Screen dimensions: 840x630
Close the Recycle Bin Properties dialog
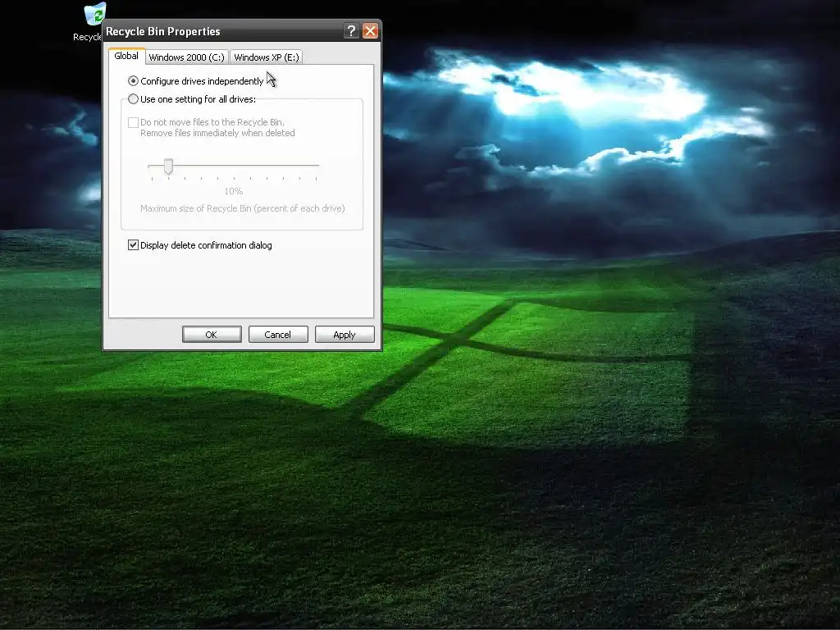[370, 31]
